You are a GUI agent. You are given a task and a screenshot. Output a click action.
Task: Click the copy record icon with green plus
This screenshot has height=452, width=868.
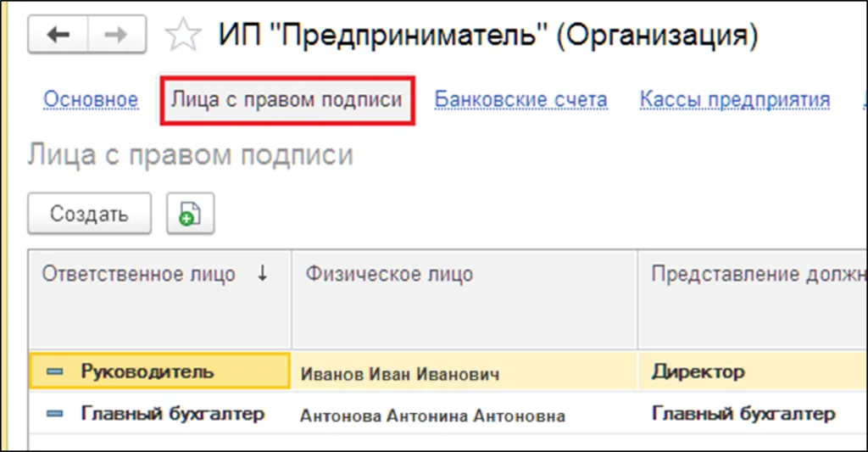[190, 214]
